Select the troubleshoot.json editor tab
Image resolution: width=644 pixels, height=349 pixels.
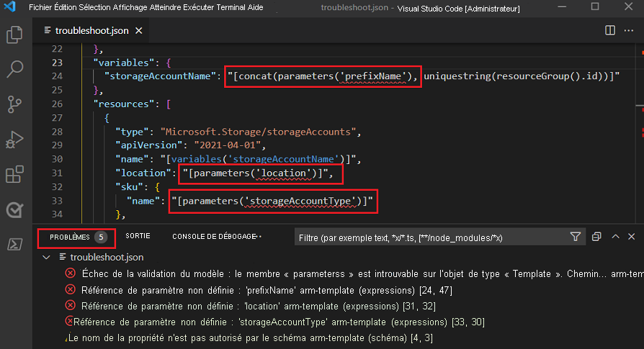(x=91, y=31)
